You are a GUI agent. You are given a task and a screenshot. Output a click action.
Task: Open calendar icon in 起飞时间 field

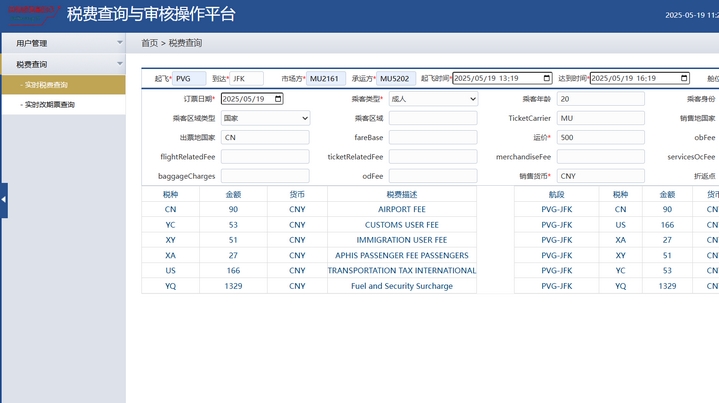546,78
